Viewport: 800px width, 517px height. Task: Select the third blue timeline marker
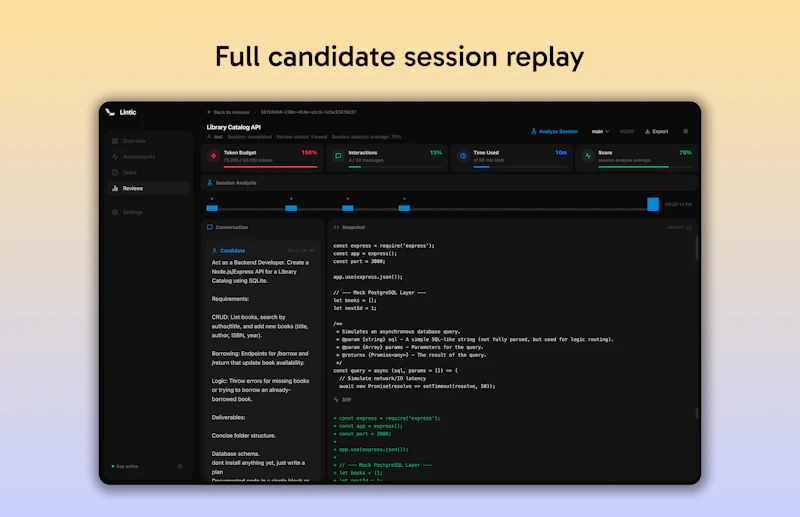coord(347,208)
